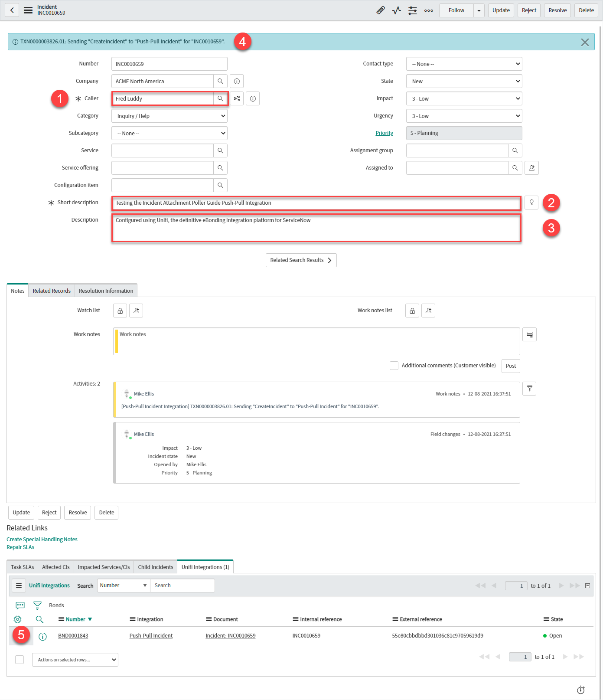Viewport: 603px width, 700px height.
Task: Click the Add me icon for Assigned to
Action: pos(531,168)
